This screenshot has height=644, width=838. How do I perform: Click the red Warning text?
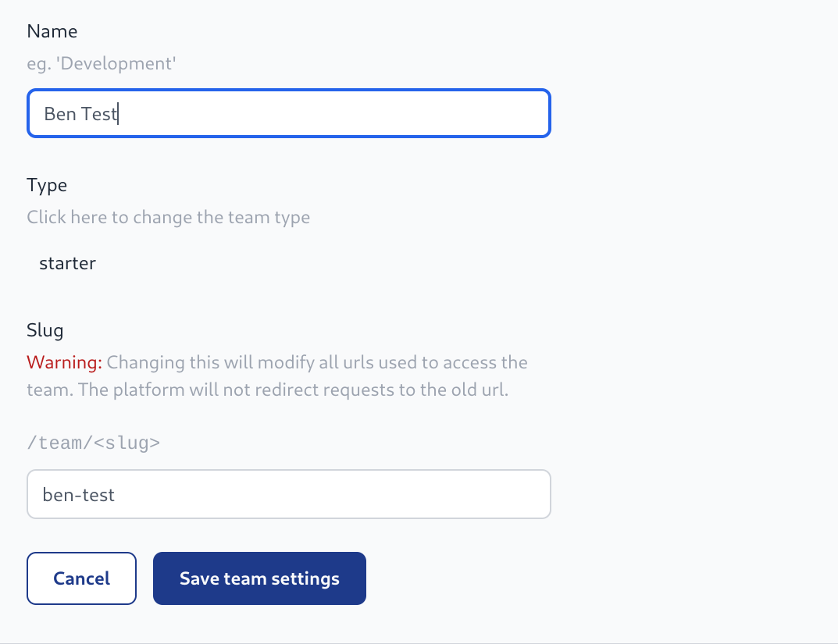62,362
